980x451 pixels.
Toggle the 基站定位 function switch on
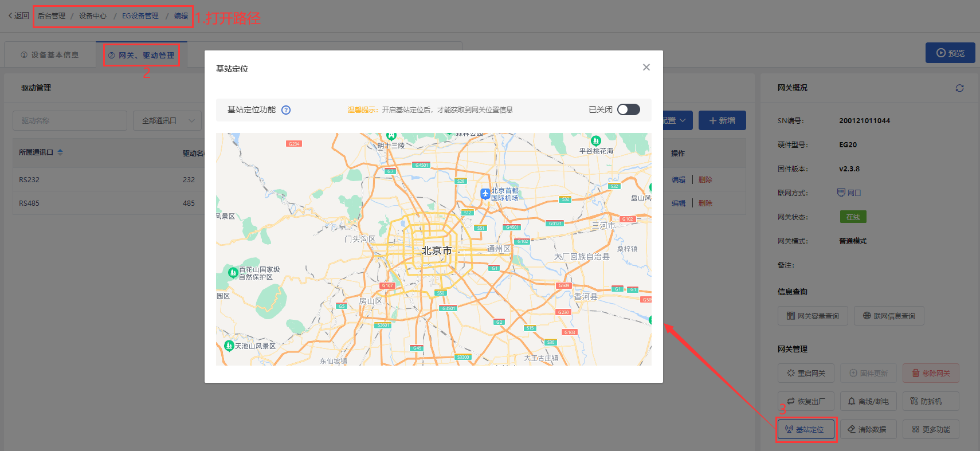[x=628, y=109]
